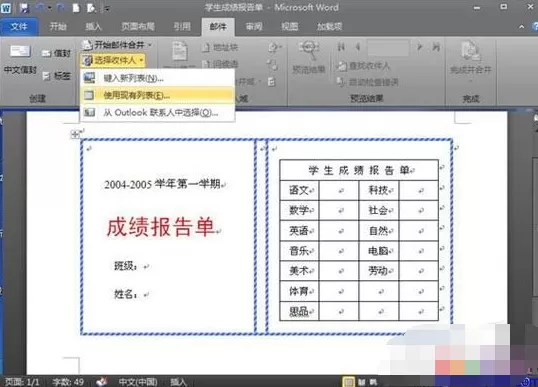Click the 数学 table cell
The height and width of the screenshot is (387, 538).
coord(300,210)
